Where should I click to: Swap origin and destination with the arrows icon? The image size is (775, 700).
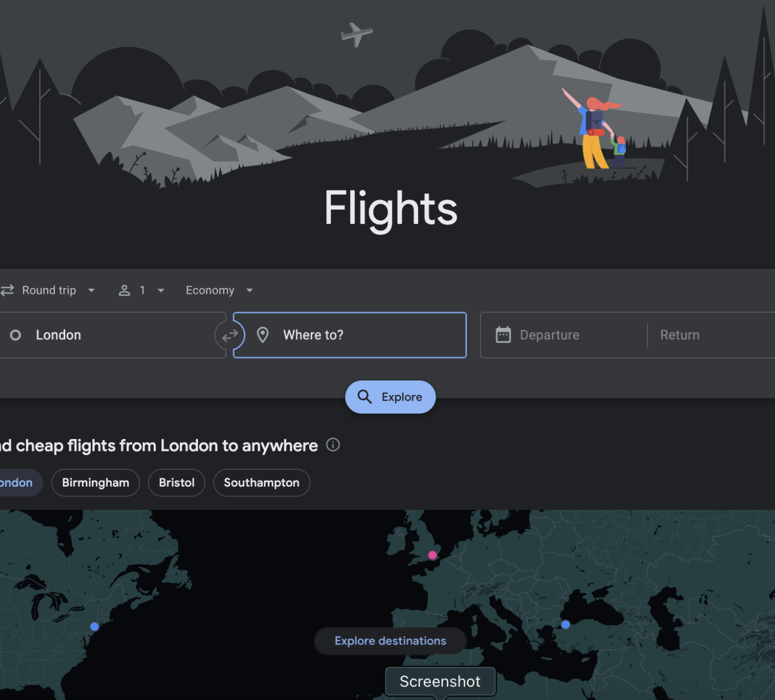[230, 336]
